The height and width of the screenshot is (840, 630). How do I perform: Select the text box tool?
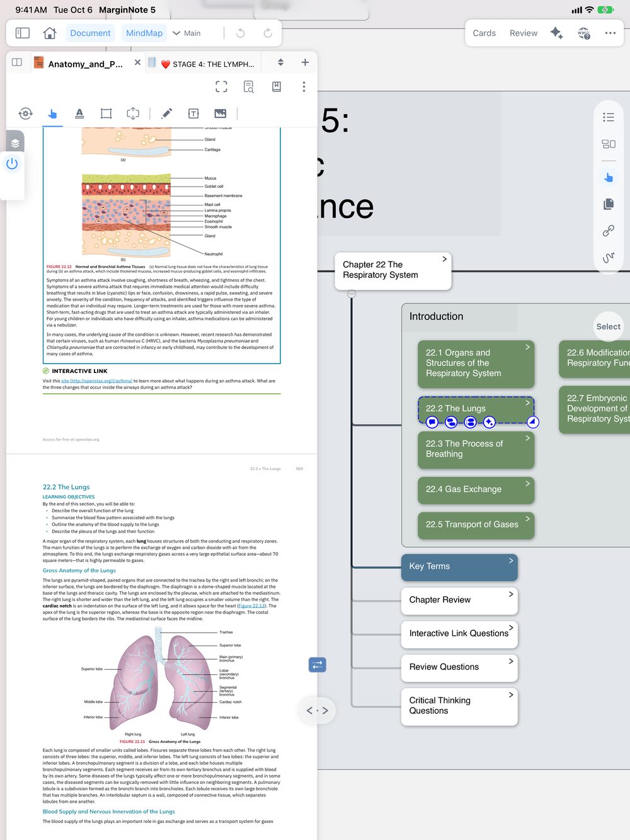tap(193, 113)
